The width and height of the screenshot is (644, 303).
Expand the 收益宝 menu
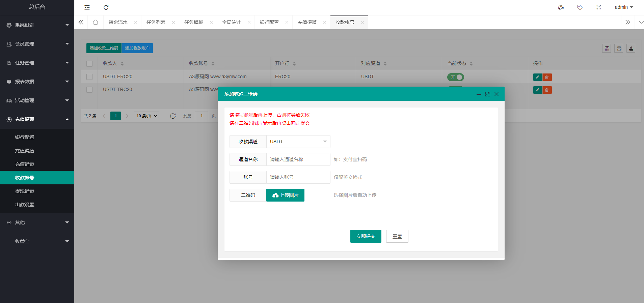tap(37, 241)
